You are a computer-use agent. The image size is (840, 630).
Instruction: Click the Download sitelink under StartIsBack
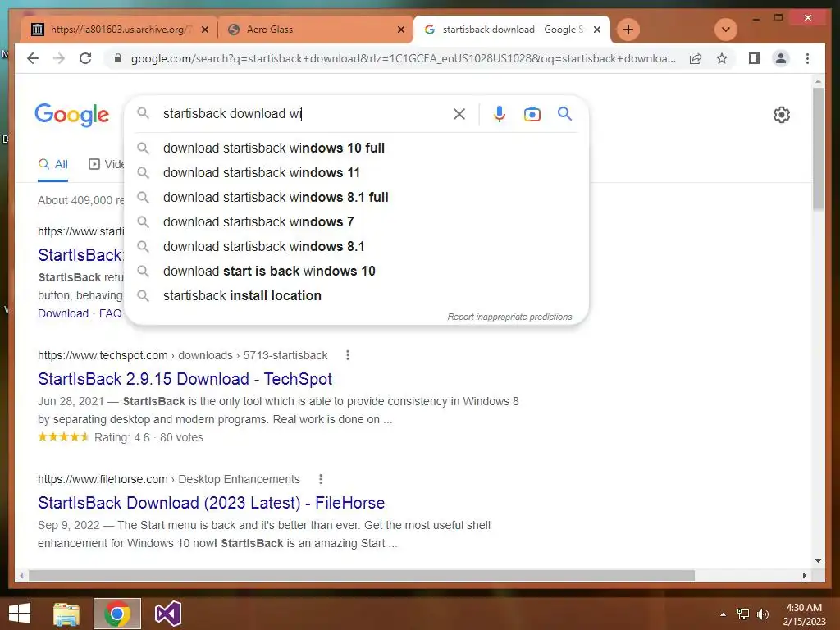[62, 313]
